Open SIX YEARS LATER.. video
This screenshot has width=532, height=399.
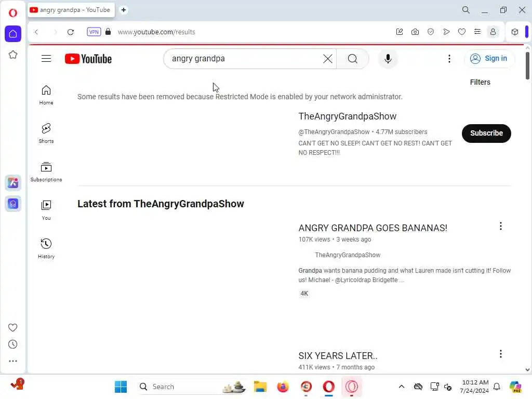tap(338, 356)
